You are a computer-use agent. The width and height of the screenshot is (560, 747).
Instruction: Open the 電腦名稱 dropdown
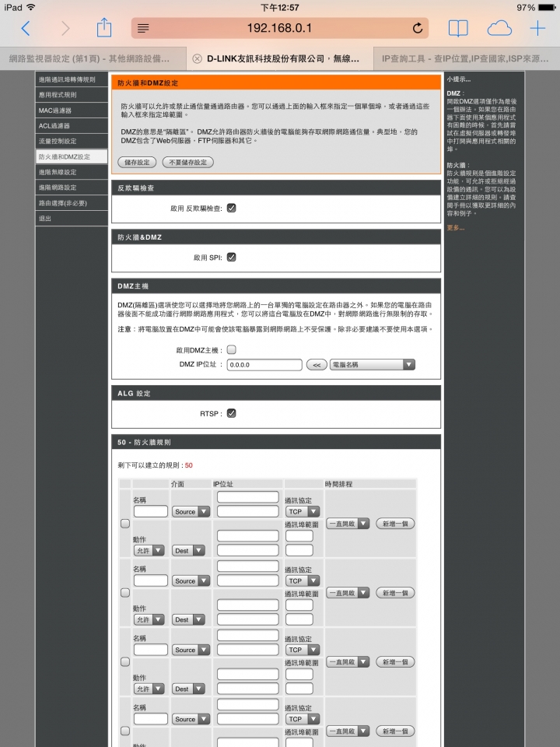pyautogui.click(x=373, y=365)
